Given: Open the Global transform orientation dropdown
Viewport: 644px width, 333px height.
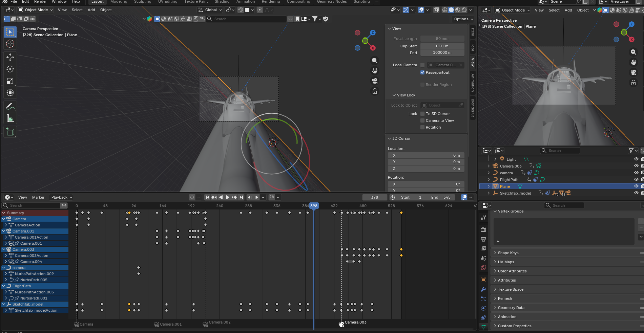Looking at the screenshot, I should click(x=210, y=10).
